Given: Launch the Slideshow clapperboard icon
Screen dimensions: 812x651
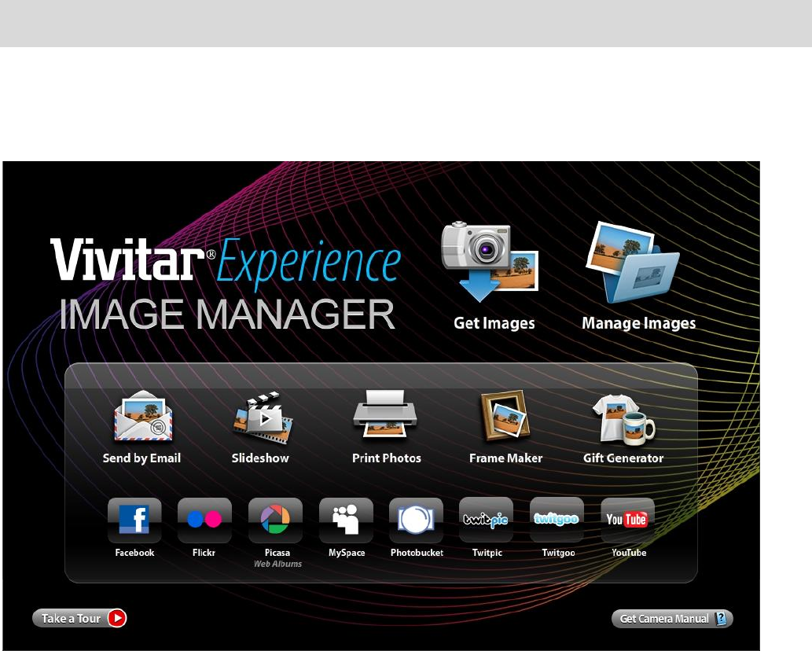Looking at the screenshot, I should tap(263, 417).
